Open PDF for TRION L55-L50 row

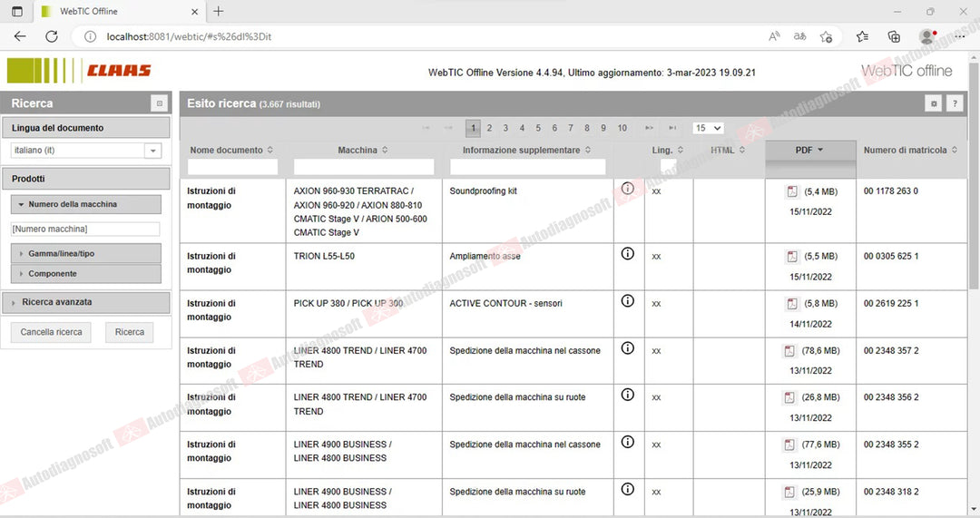pyautogui.click(x=792, y=256)
